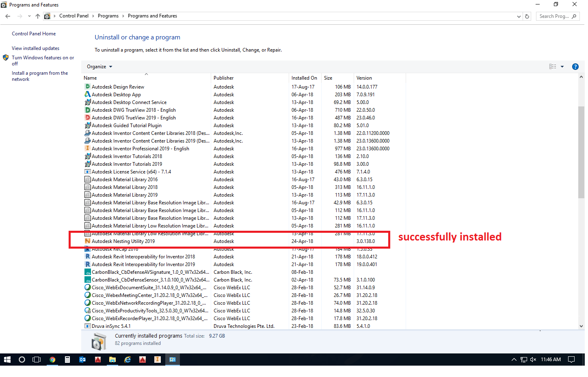This screenshot has width=588, height=377.
Task: Sort by the Name column header
Action: (146, 78)
